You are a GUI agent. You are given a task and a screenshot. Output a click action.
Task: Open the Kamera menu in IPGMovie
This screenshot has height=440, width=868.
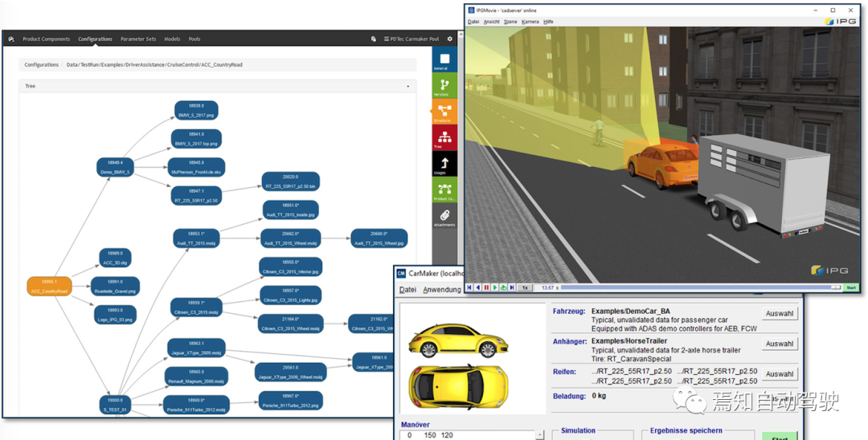(530, 22)
